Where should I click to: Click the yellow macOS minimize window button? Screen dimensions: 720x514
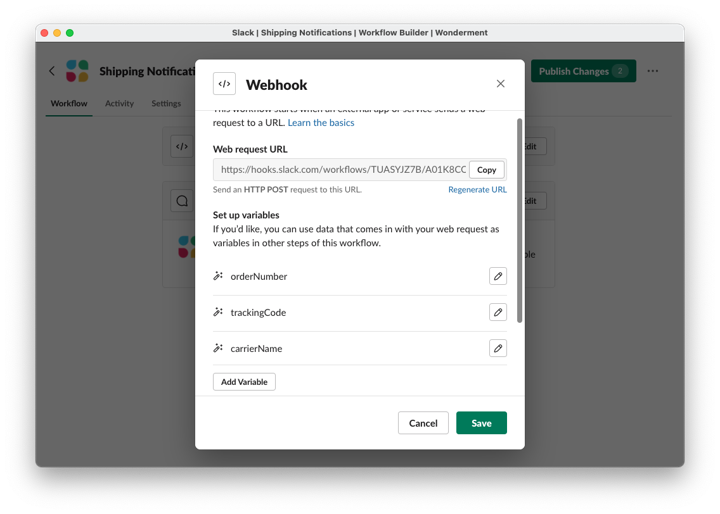click(x=57, y=33)
